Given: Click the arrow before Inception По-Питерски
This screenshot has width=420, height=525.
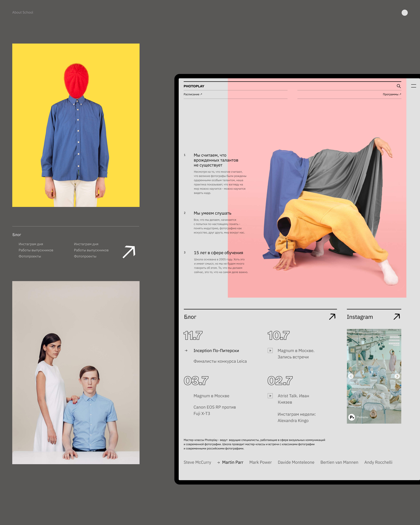Looking at the screenshot, I should pyautogui.click(x=186, y=350).
